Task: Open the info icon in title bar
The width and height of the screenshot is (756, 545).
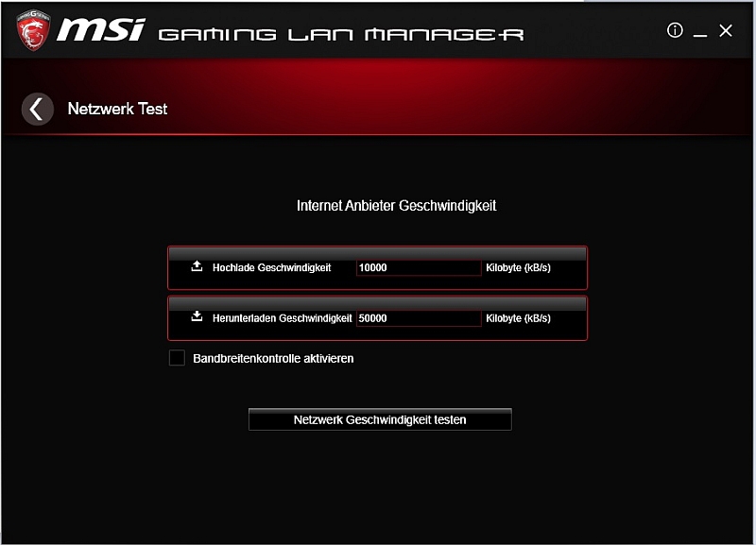Action: pos(675,30)
